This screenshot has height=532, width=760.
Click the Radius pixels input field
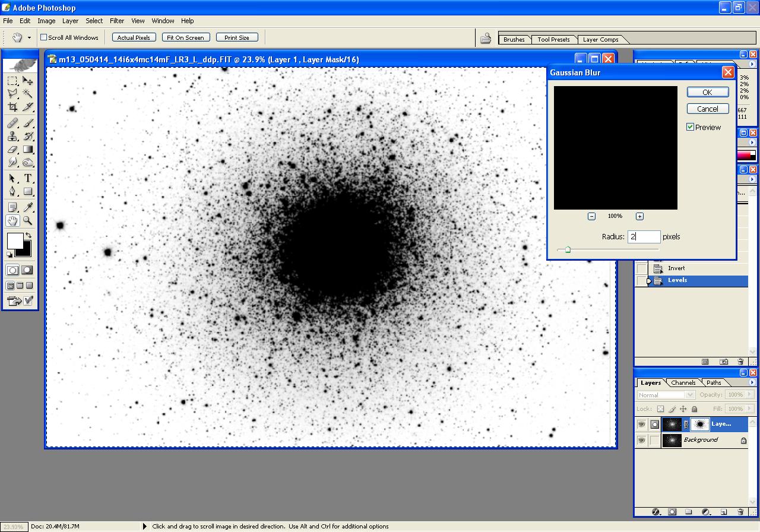644,236
